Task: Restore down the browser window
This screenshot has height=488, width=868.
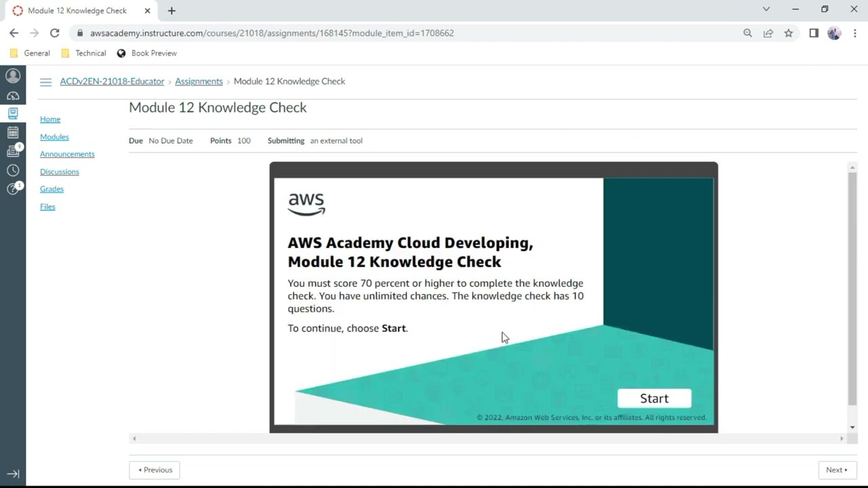Action: (x=825, y=9)
